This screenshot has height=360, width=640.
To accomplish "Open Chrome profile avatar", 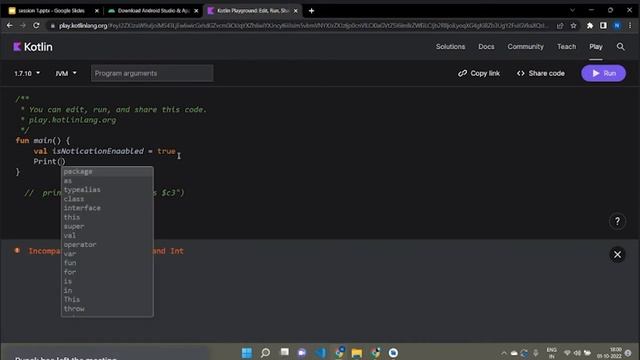I will (x=617, y=26).
